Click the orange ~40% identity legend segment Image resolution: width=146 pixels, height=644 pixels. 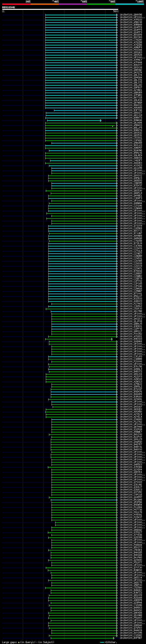tap(45, 4)
